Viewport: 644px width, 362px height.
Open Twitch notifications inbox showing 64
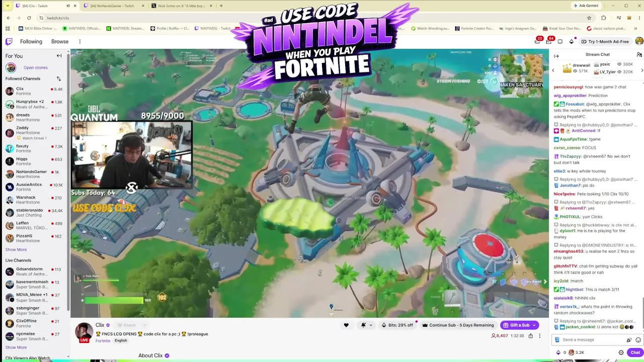549,41
